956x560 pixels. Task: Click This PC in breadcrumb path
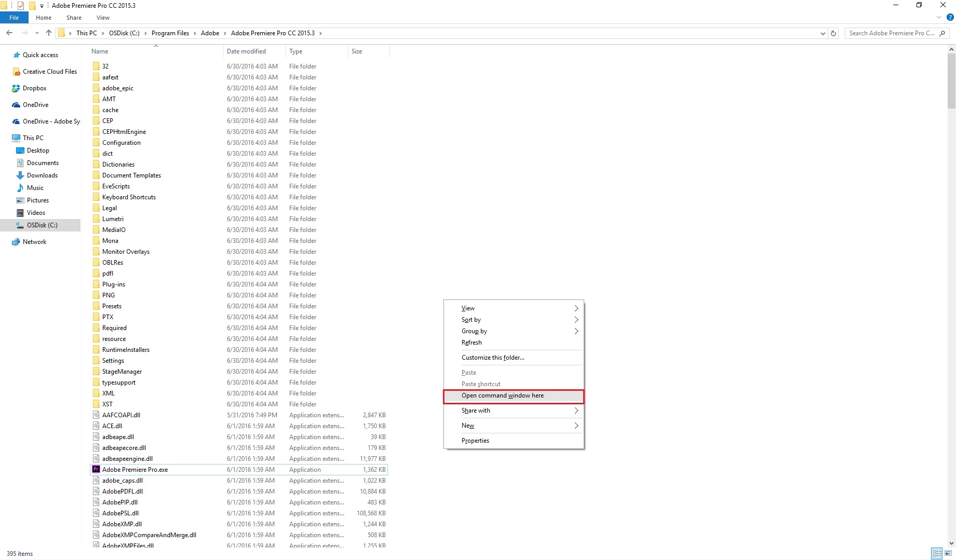pos(86,33)
